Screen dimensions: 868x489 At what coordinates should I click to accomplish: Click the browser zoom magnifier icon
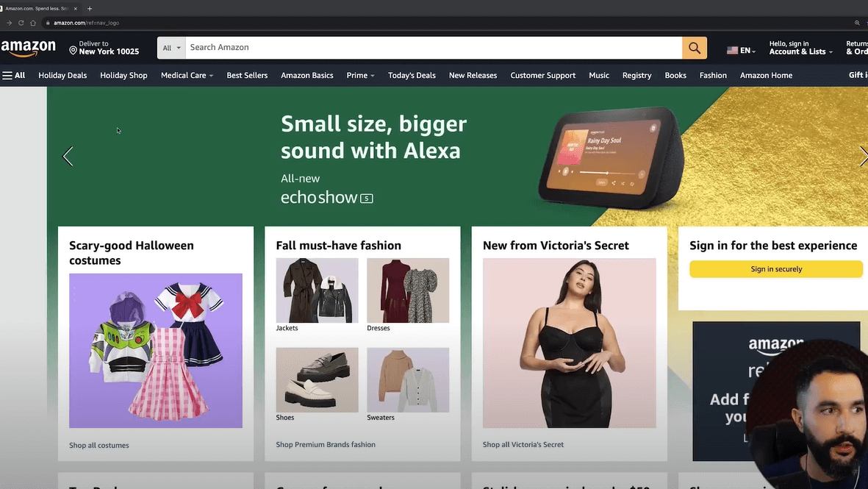tap(857, 23)
